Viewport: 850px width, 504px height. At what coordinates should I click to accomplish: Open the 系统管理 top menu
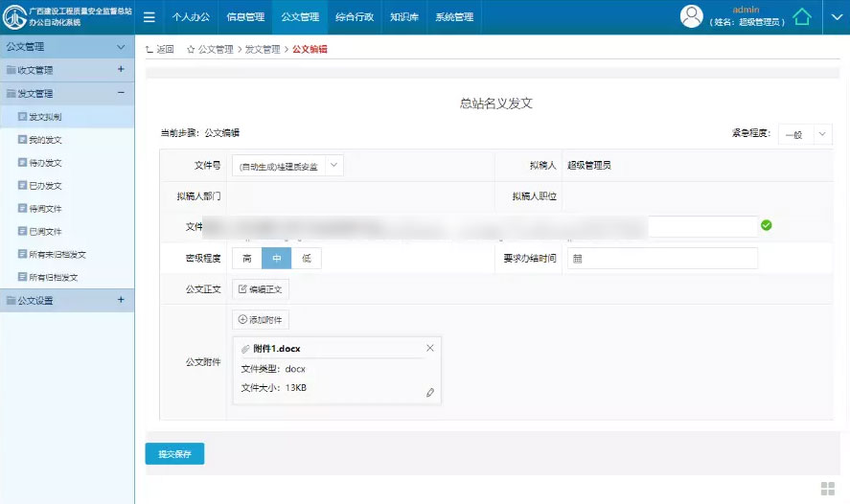click(x=454, y=17)
